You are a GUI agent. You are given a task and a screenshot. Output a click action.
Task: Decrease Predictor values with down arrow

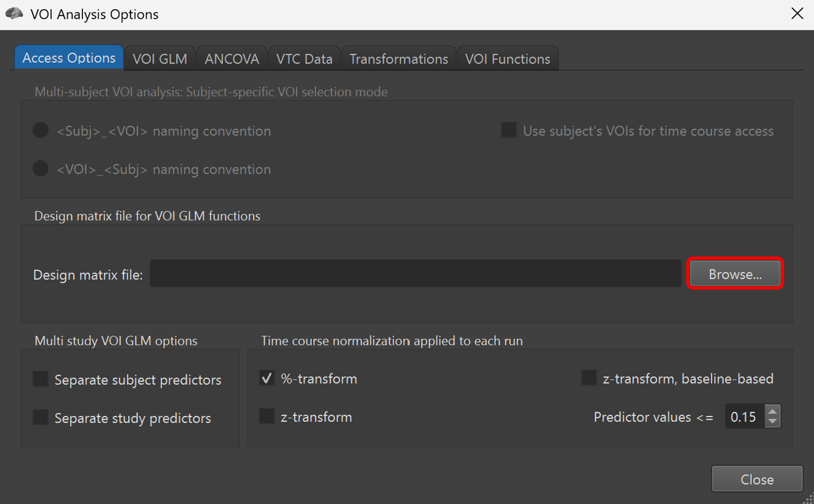pyautogui.click(x=772, y=422)
